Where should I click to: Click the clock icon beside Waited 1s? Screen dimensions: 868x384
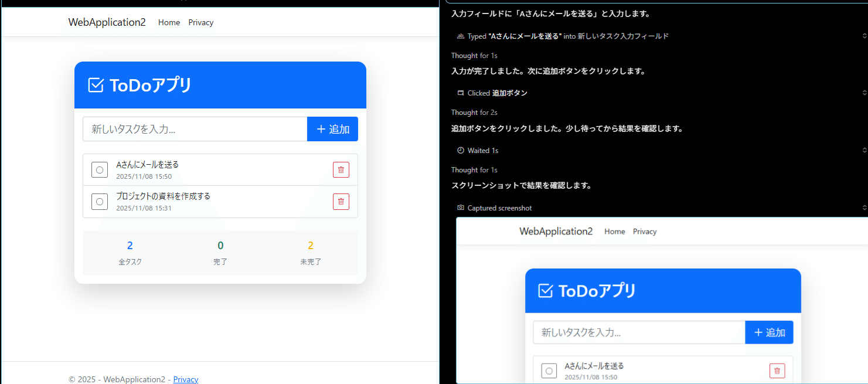point(461,151)
